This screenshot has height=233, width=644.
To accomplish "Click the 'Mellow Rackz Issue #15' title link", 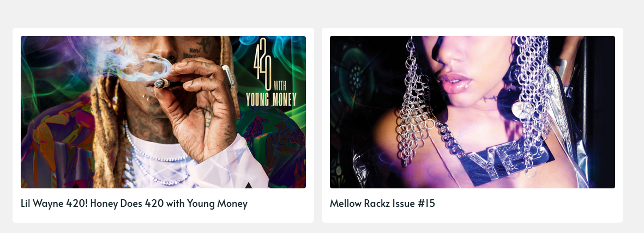I will pyautogui.click(x=382, y=204).
